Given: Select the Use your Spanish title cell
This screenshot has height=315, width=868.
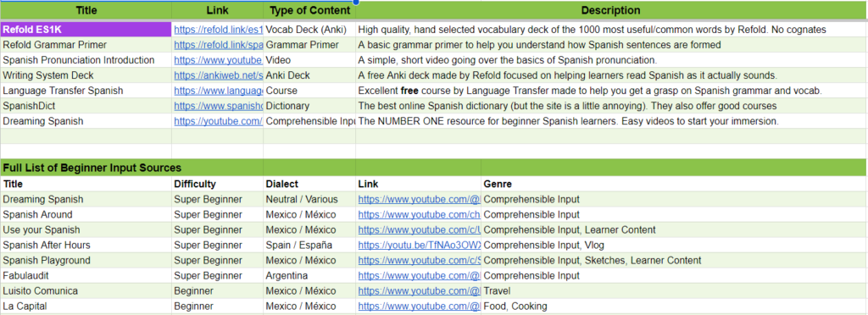Looking at the screenshot, I should pyautogui.click(x=86, y=229).
